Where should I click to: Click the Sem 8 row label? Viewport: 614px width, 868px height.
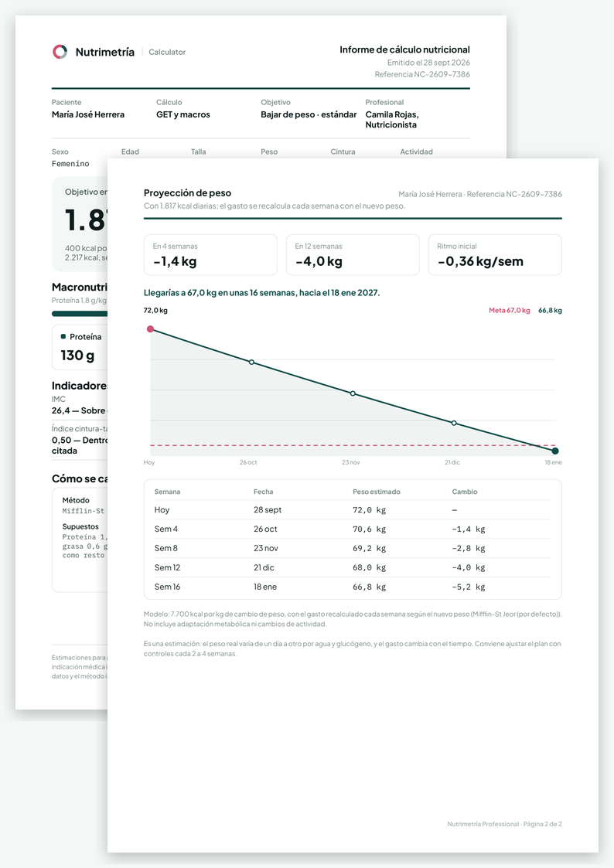pos(166,549)
